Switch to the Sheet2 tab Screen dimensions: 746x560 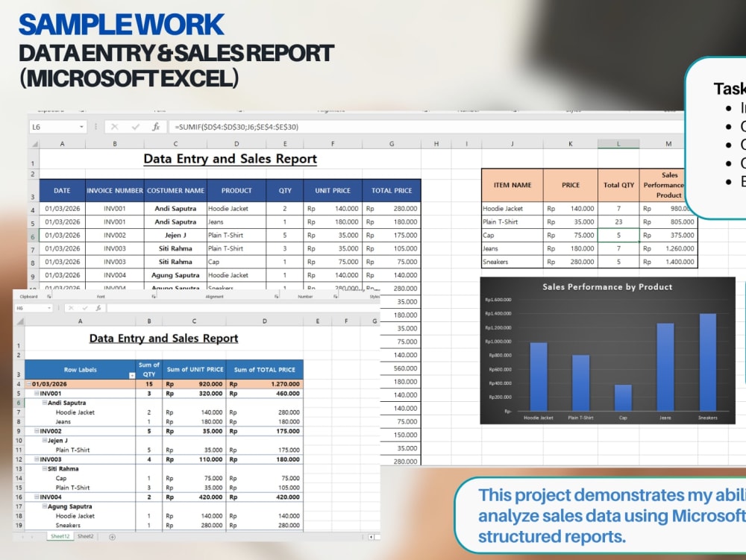(86, 536)
